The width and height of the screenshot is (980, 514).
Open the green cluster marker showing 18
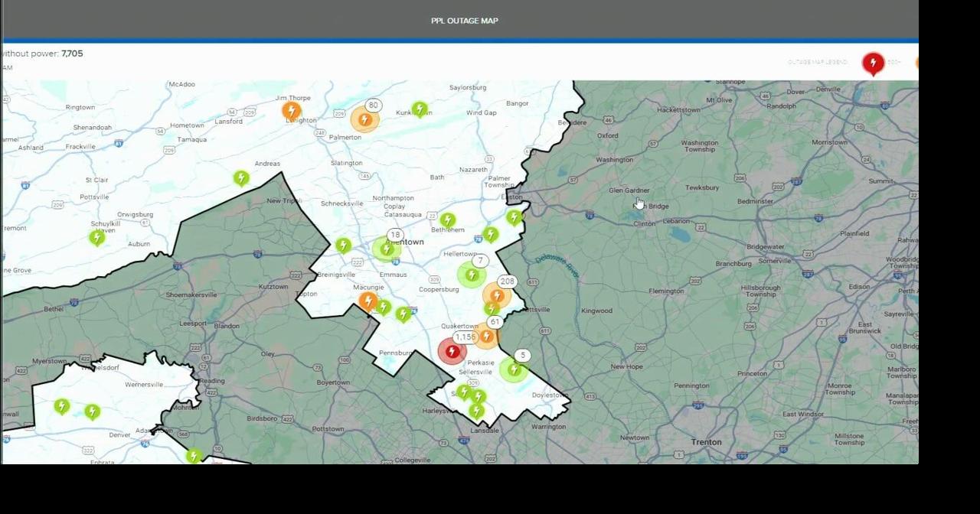pos(387,249)
